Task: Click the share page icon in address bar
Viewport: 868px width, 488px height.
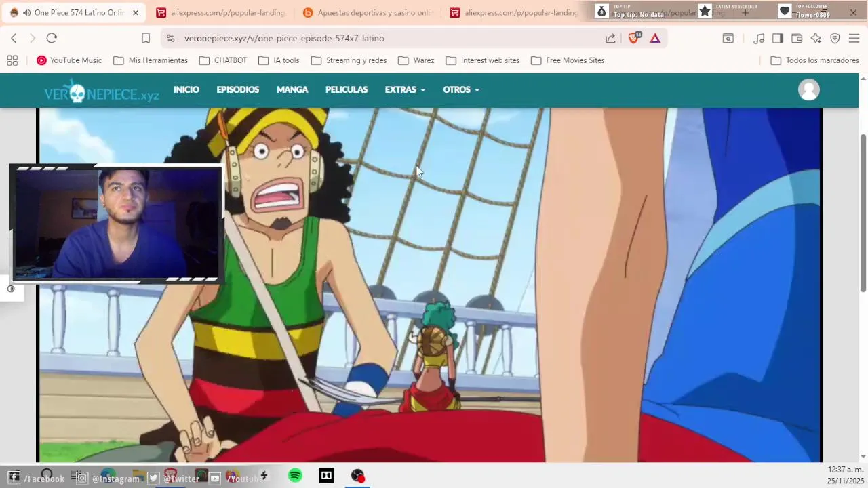Action: click(x=610, y=39)
